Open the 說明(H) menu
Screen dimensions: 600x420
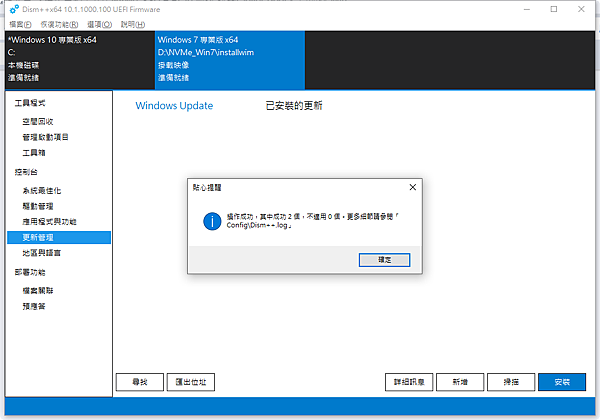pos(133,24)
